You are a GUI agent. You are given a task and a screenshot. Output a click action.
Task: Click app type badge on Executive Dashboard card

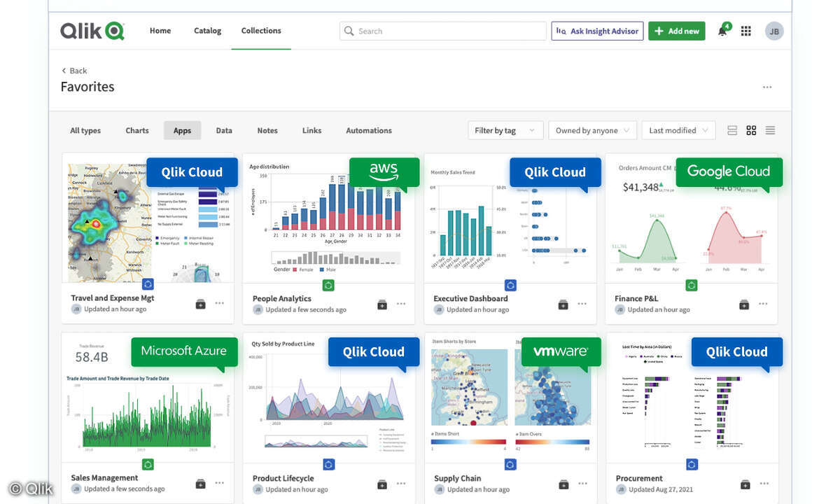(x=510, y=285)
